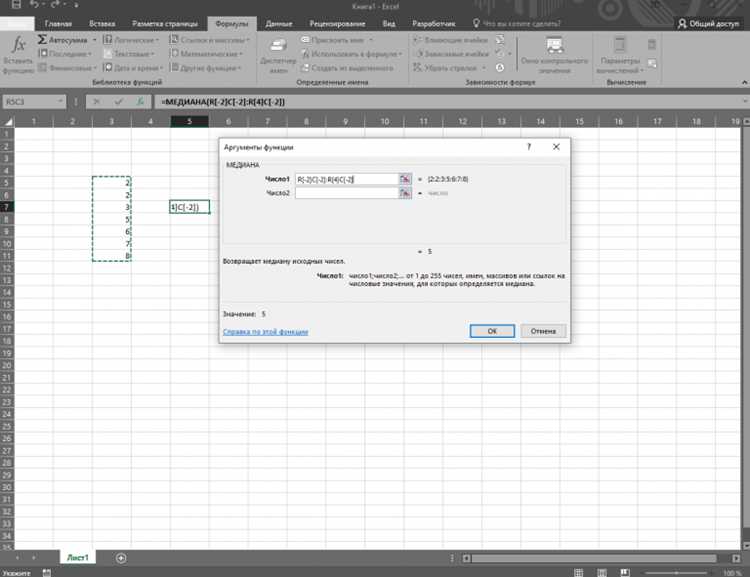The image size is (750, 577).
Task: Confirm the formula with the checkmark icon
Action: click(x=118, y=101)
